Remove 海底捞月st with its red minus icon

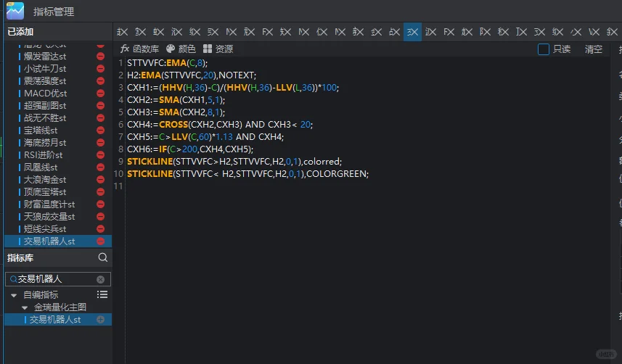100,142
